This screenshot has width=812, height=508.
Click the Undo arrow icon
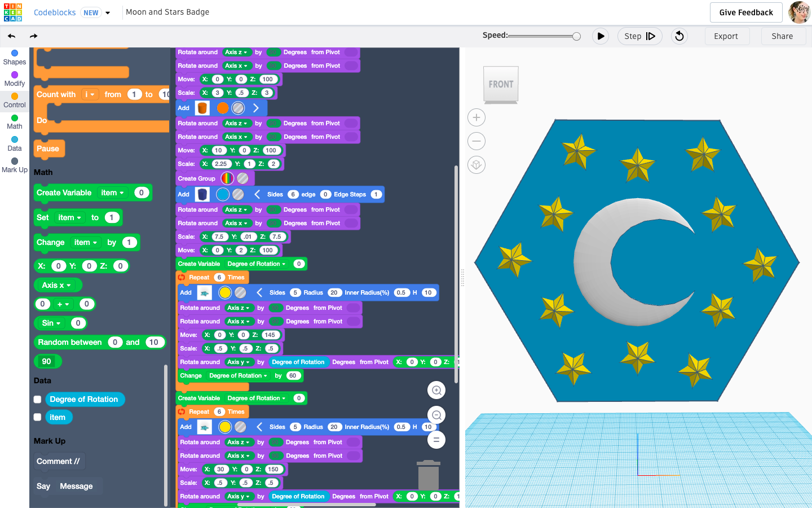click(x=11, y=36)
